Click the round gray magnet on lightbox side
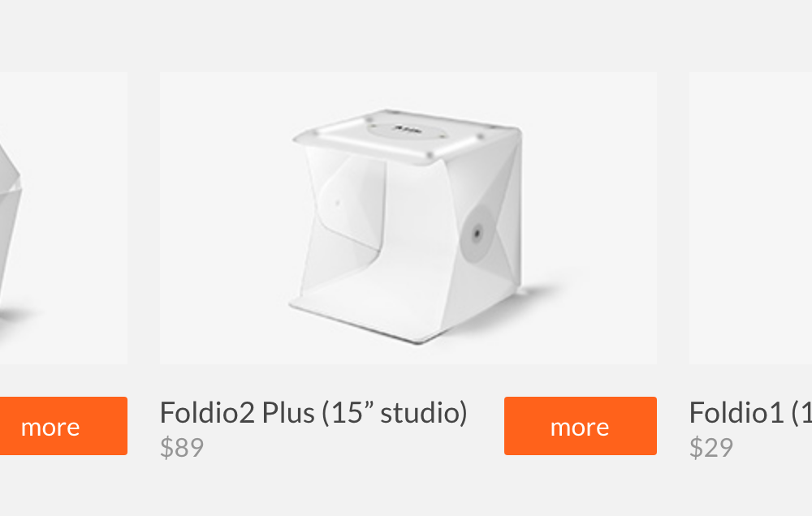Screen dimensions: 812x516 pos(477,234)
